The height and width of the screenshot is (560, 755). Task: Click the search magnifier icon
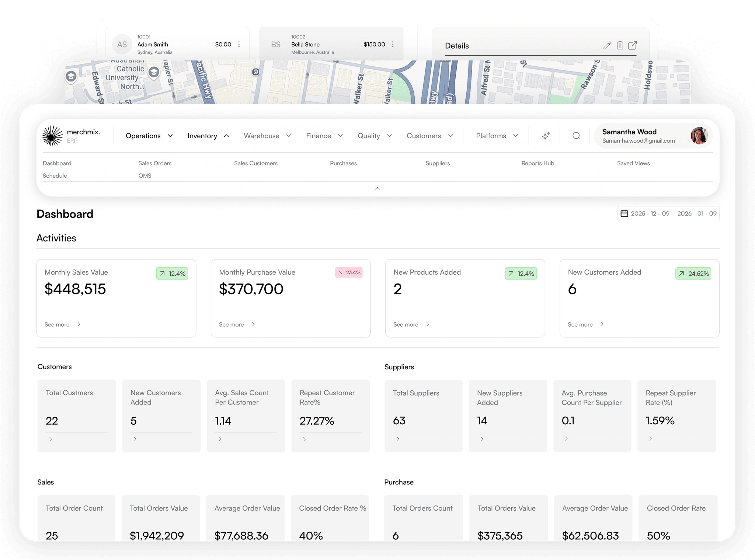(x=576, y=136)
